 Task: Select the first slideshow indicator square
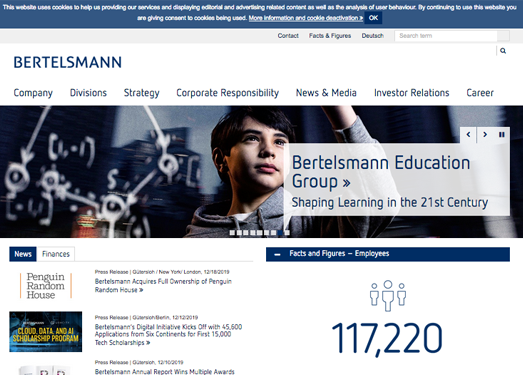232,233
